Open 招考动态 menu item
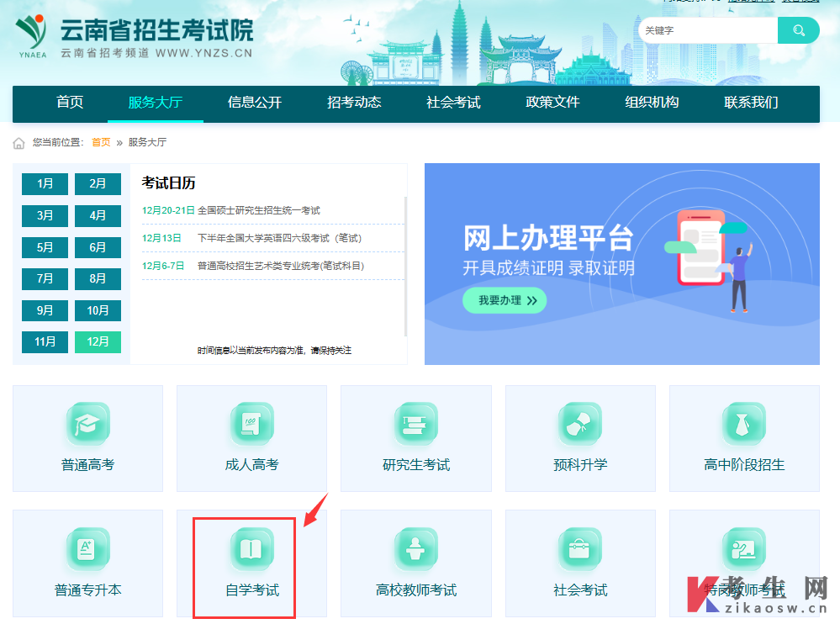840x624 pixels. pos(354,103)
